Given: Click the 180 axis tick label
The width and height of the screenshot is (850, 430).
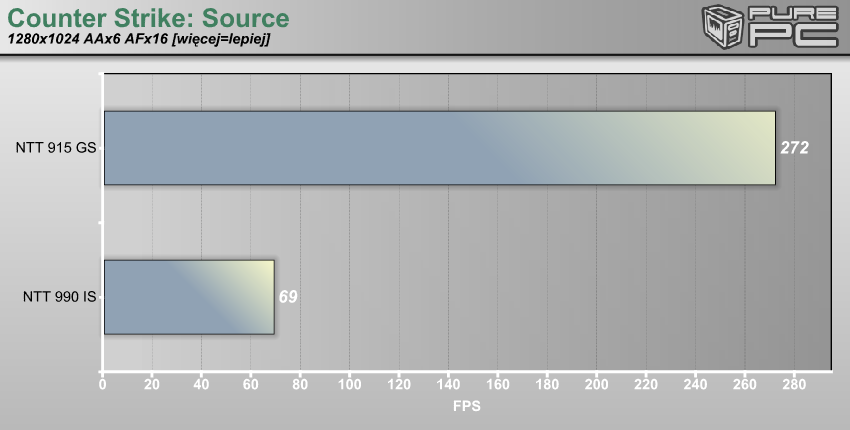Looking at the screenshot, I should (x=547, y=384).
